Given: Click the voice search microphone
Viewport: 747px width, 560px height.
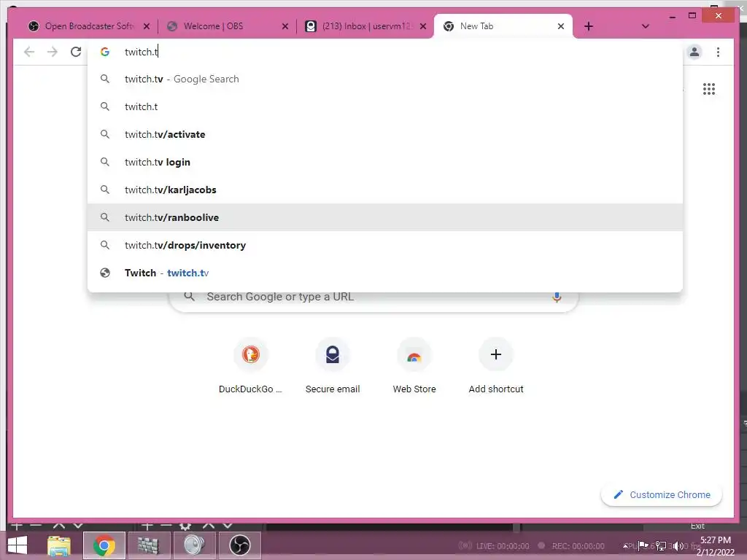Looking at the screenshot, I should click(x=557, y=297).
